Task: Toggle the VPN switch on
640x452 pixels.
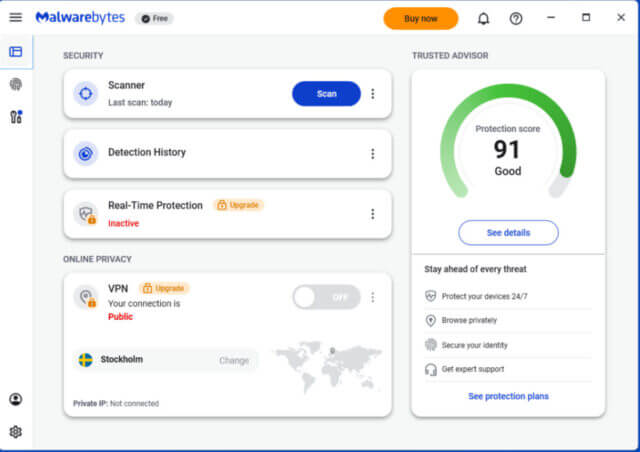Action: 327,297
